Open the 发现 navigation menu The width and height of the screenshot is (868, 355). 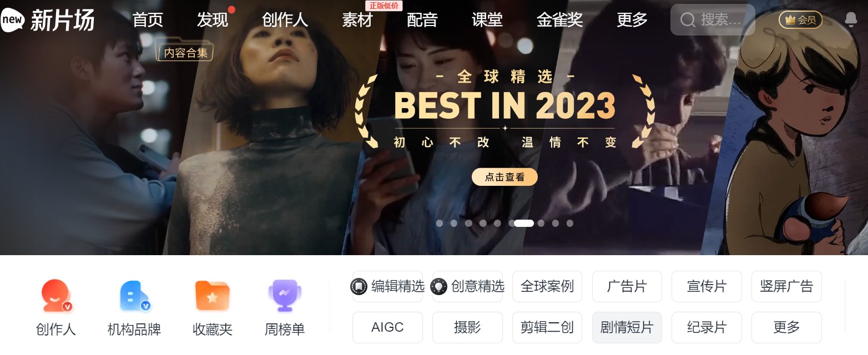tap(212, 20)
